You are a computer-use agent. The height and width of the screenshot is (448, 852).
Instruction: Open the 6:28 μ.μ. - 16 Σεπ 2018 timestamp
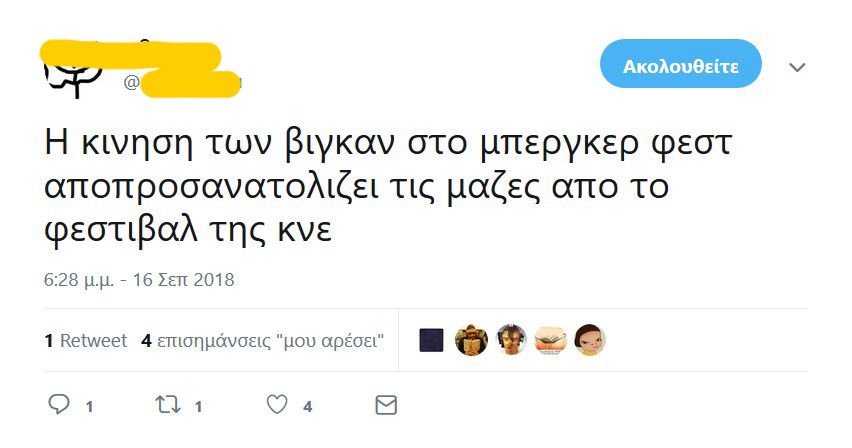click(140, 280)
